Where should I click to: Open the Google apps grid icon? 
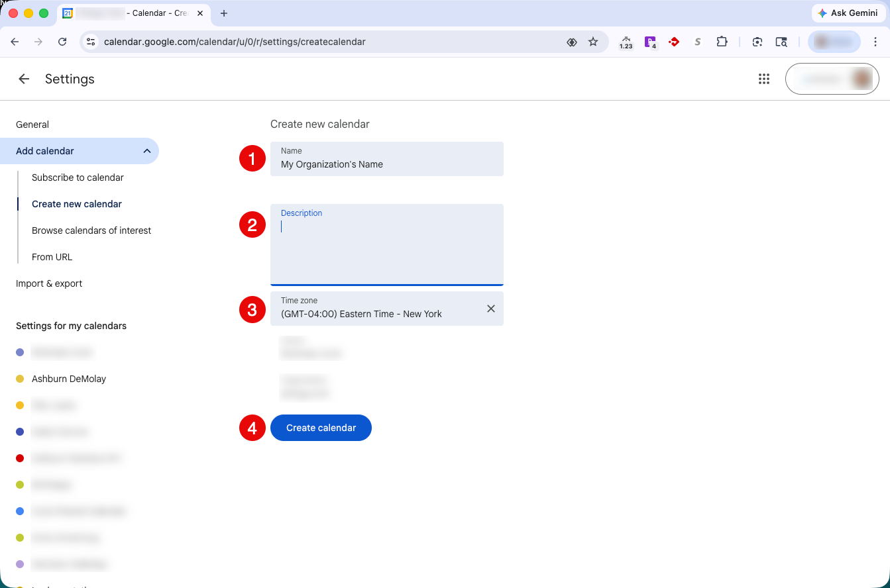click(x=763, y=78)
